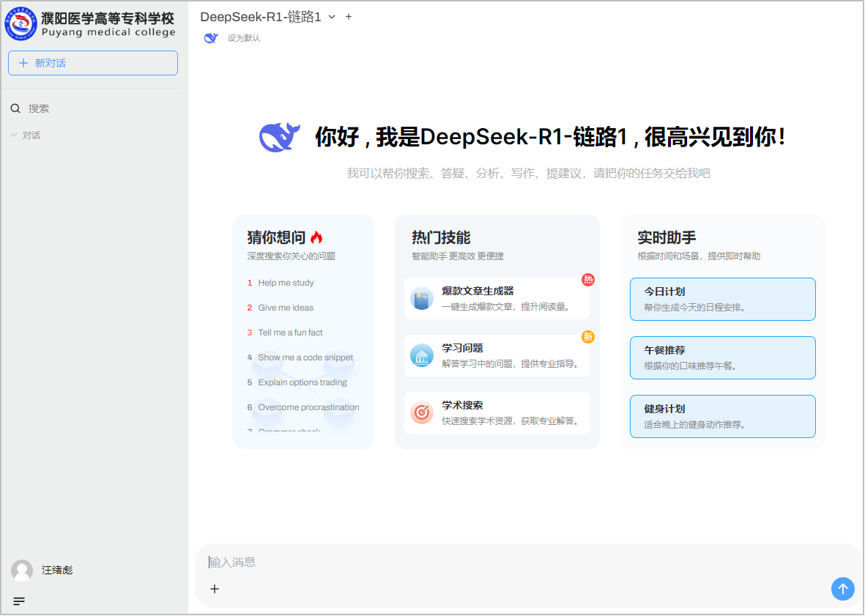The height and width of the screenshot is (616, 865).
Task: Click the 热门技能 heading
Action: tap(441, 238)
